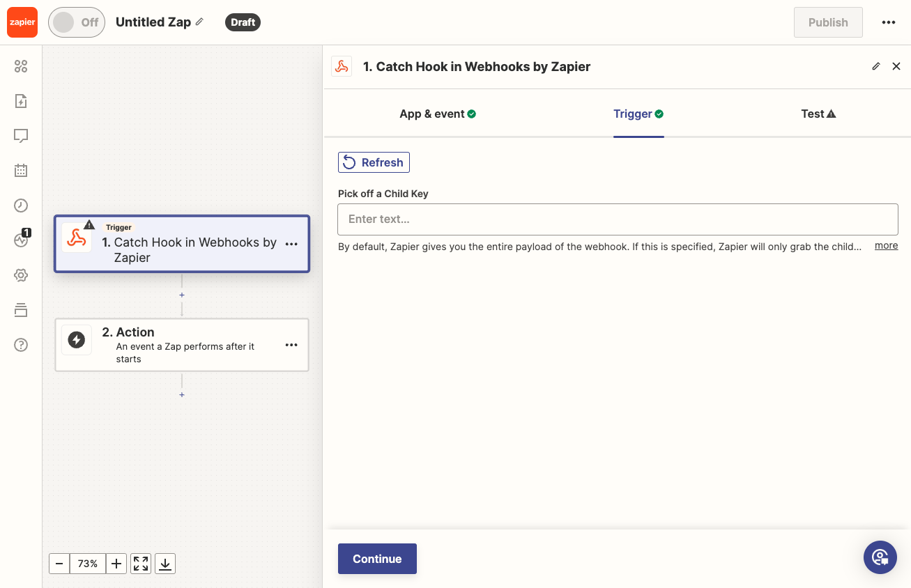Open the comments sidebar icon
This screenshot has height=588, width=911.
coord(21,136)
